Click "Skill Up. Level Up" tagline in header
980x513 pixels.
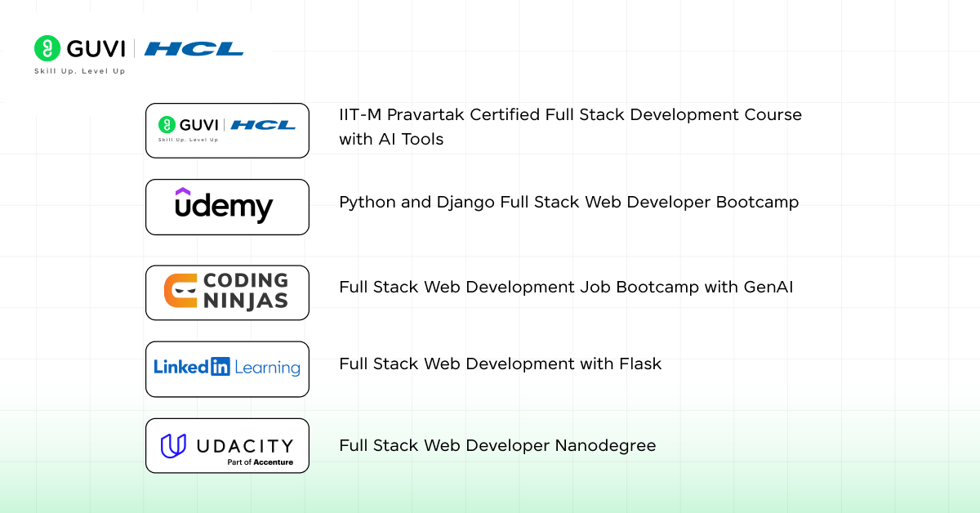(x=79, y=71)
